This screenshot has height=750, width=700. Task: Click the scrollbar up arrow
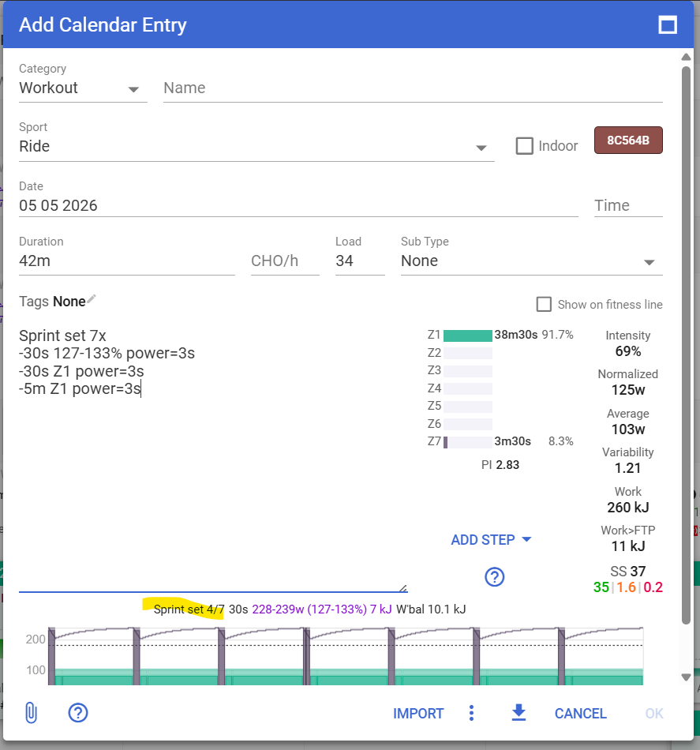coord(686,57)
